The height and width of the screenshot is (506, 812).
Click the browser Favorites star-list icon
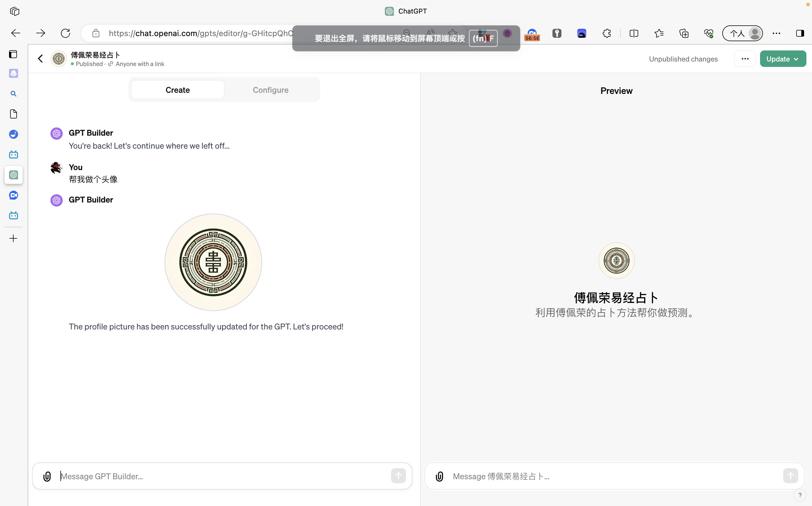pyautogui.click(x=659, y=33)
